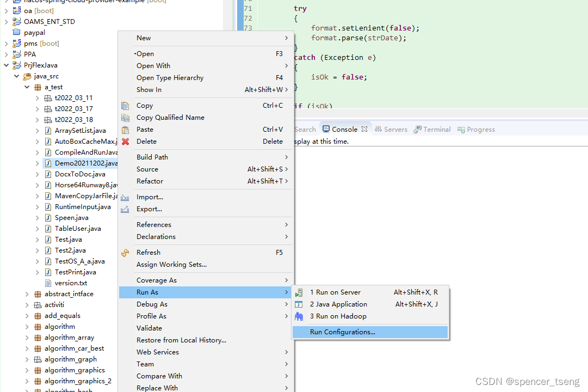
Task: Click the Build Path submenu entry
Action: point(152,157)
